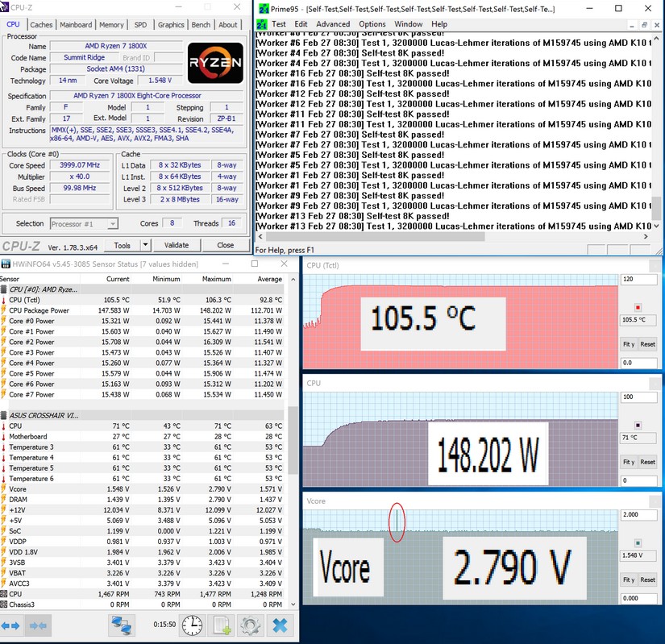Open the Advanced menu in Prime95
The width and height of the screenshot is (665, 644).
333,24
